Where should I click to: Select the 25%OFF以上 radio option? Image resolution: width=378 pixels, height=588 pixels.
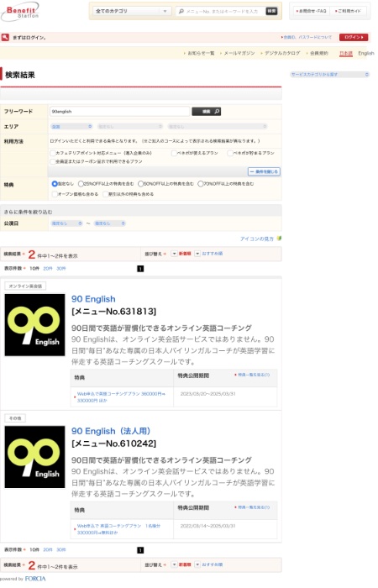(x=81, y=184)
